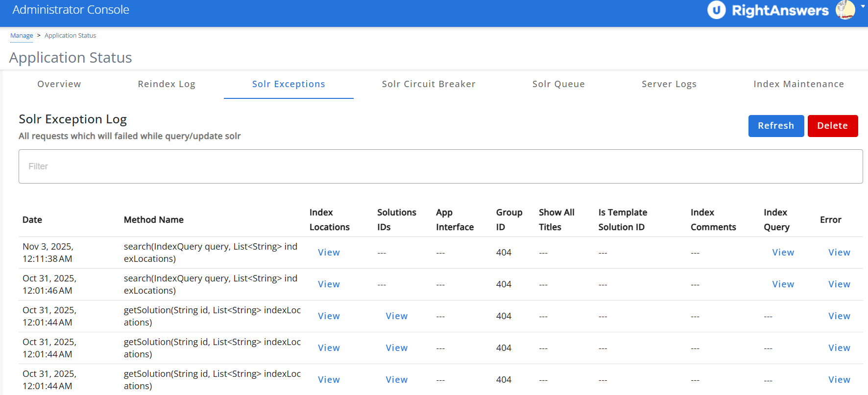View Index Locations for Nov 3 entry
Image resolution: width=868 pixels, height=395 pixels.
tap(329, 253)
